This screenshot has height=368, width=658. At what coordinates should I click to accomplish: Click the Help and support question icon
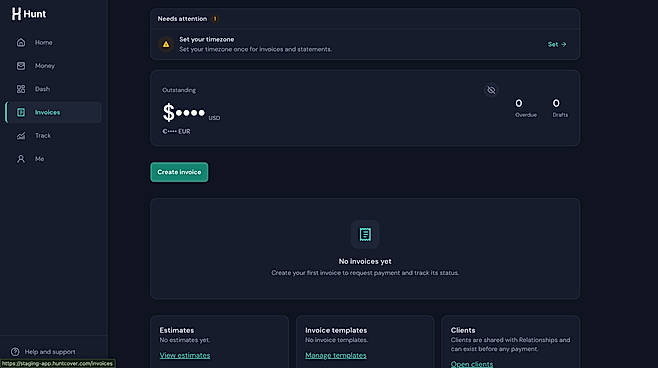click(x=15, y=352)
